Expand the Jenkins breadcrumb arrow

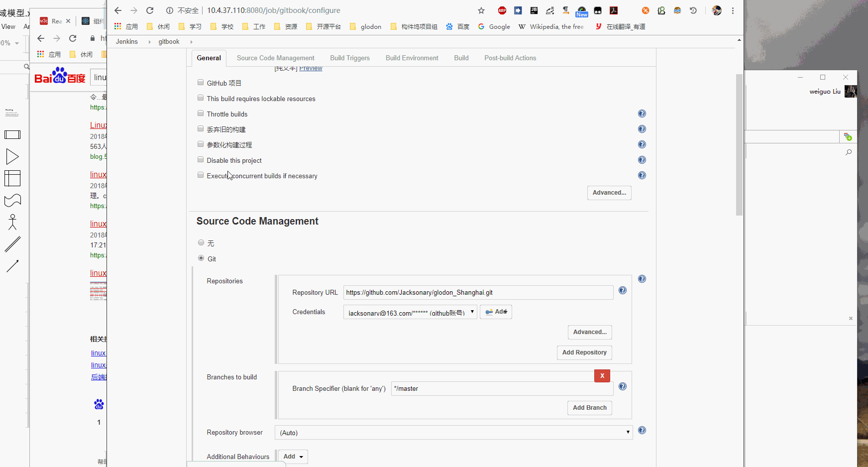pos(149,42)
